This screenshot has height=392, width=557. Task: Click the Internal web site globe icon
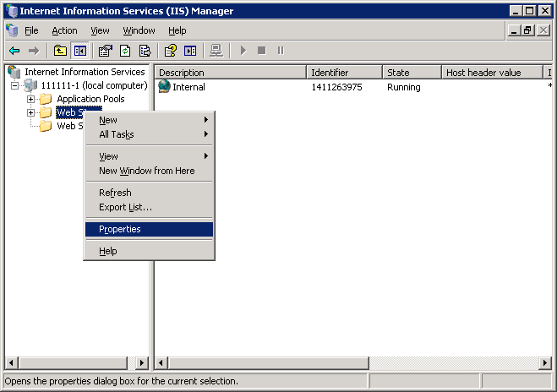pyautogui.click(x=164, y=86)
